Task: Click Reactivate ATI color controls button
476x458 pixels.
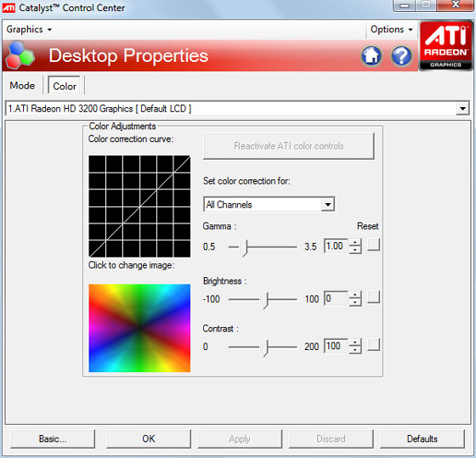Action: [x=288, y=146]
